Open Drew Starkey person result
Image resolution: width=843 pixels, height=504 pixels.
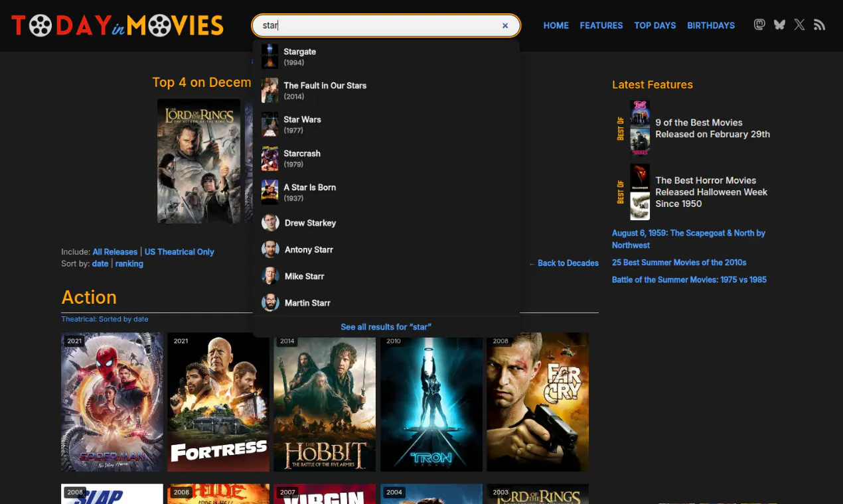386,223
